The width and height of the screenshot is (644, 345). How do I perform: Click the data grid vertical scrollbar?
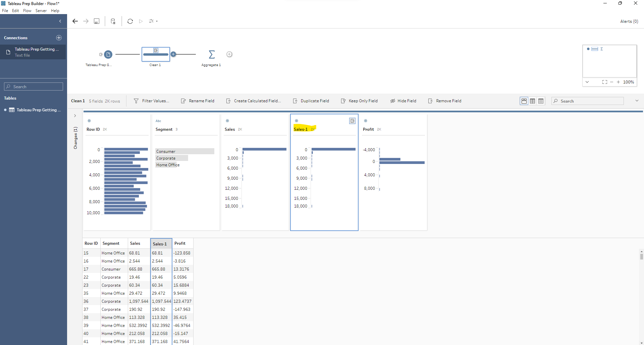641,256
